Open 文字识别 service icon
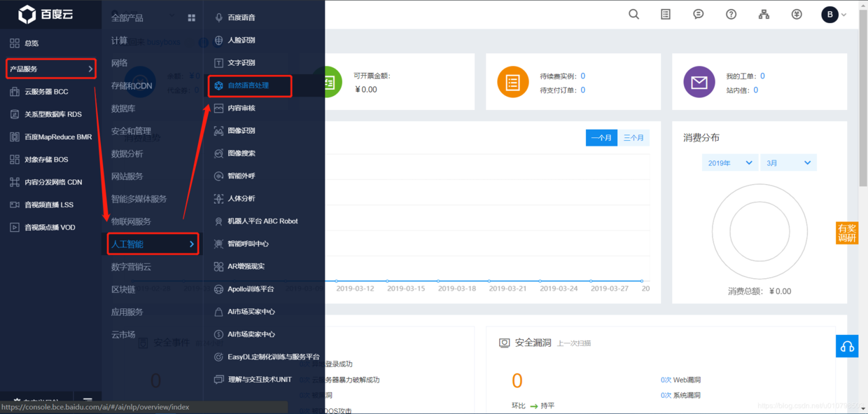868x414 pixels. (x=219, y=62)
